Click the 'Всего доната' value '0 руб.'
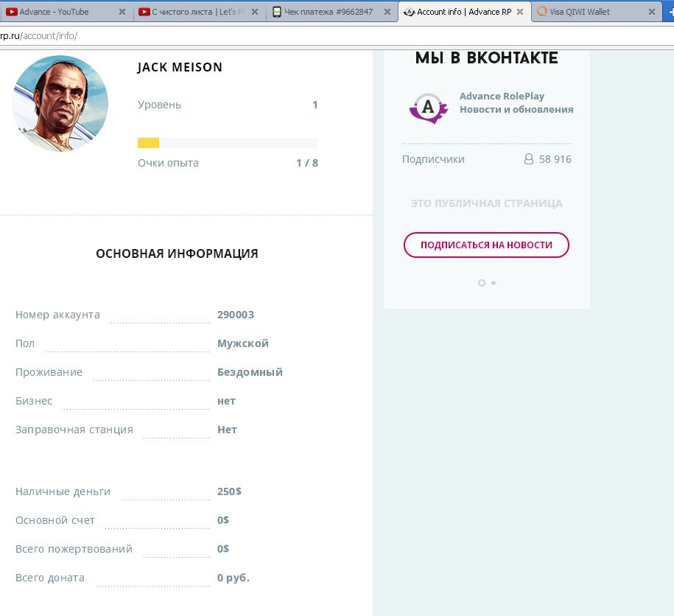674x616 pixels. coord(234,578)
